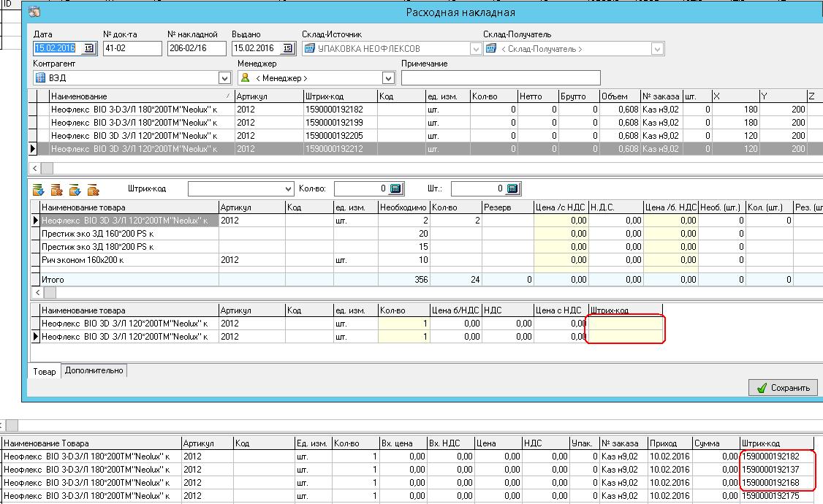
Task: Click the third toolbar icon left of Штрих-код
Action: [x=75, y=190]
